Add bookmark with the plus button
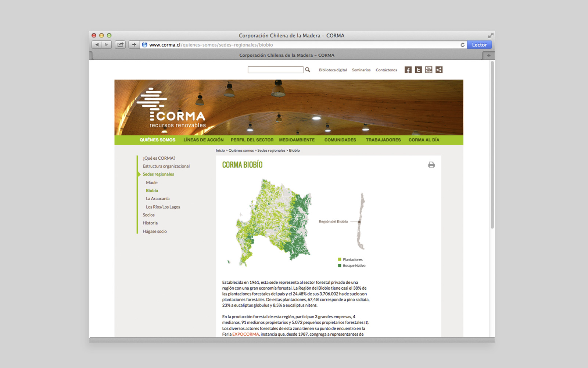This screenshot has width=588, height=368. 134,45
